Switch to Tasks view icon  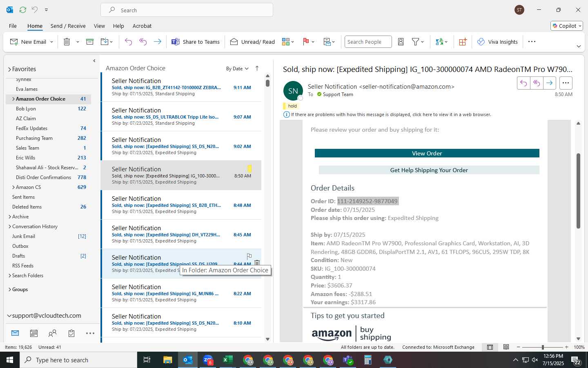[x=71, y=333]
